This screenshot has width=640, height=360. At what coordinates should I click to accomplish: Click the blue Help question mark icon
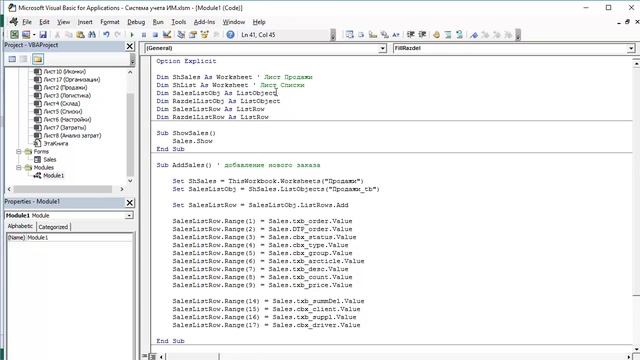(230, 35)
